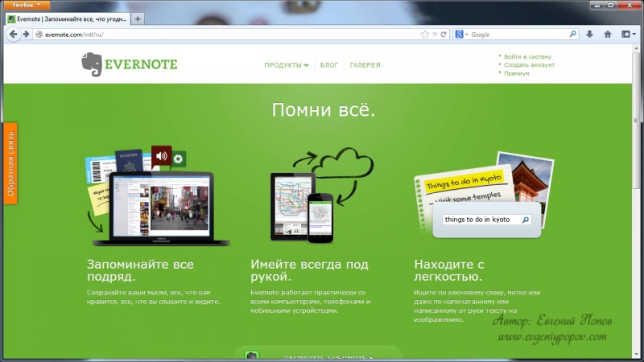Expand the ПРОДУКТЫ dropdown menu
This screenshot has width=644, height=362.
[x=287, y=65]
